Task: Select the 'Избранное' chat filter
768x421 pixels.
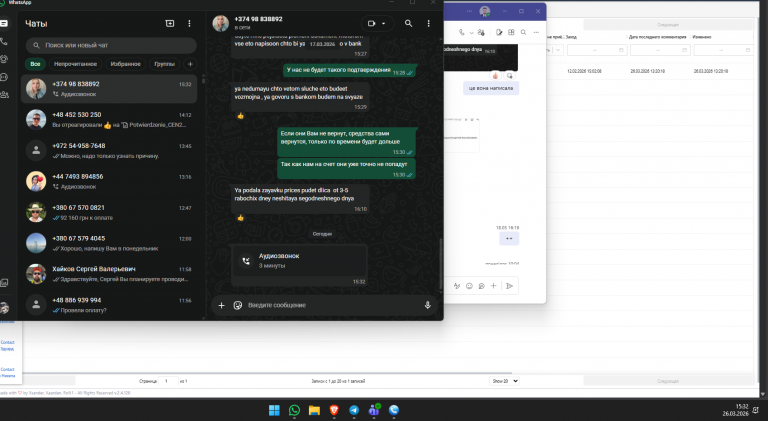Action: [125, 64]
